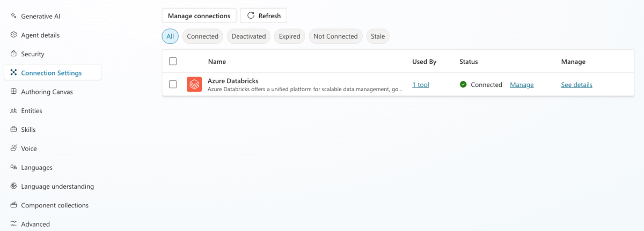The width and height of the screenshot is (644, 231).
Task: Click the Entities icon in sidebar
Action: [x=13, y=110]
